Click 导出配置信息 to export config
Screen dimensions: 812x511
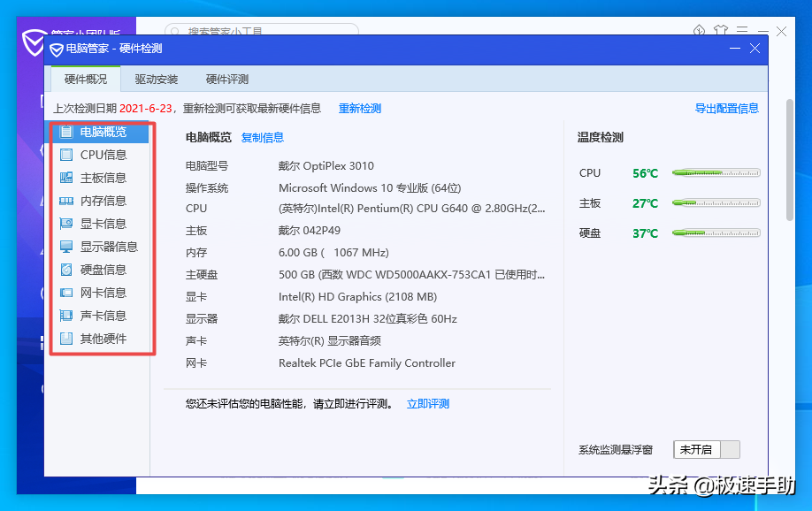coord(725,107)
